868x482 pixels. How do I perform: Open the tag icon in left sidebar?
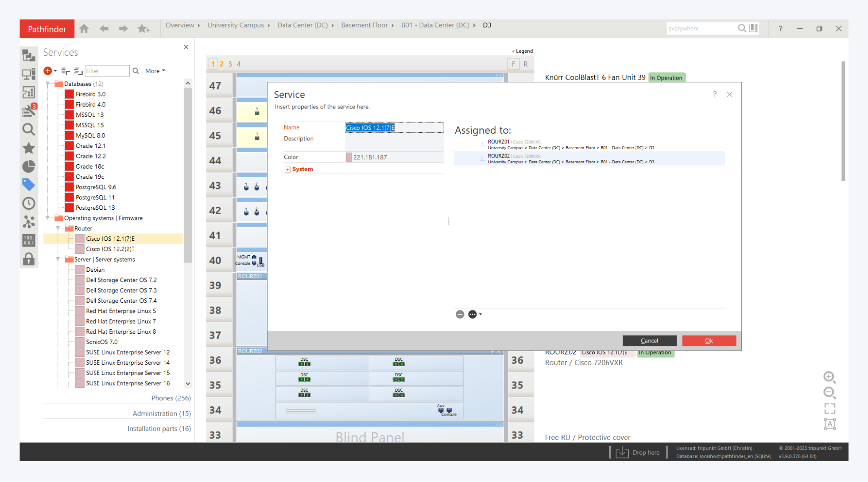[29, 185]
